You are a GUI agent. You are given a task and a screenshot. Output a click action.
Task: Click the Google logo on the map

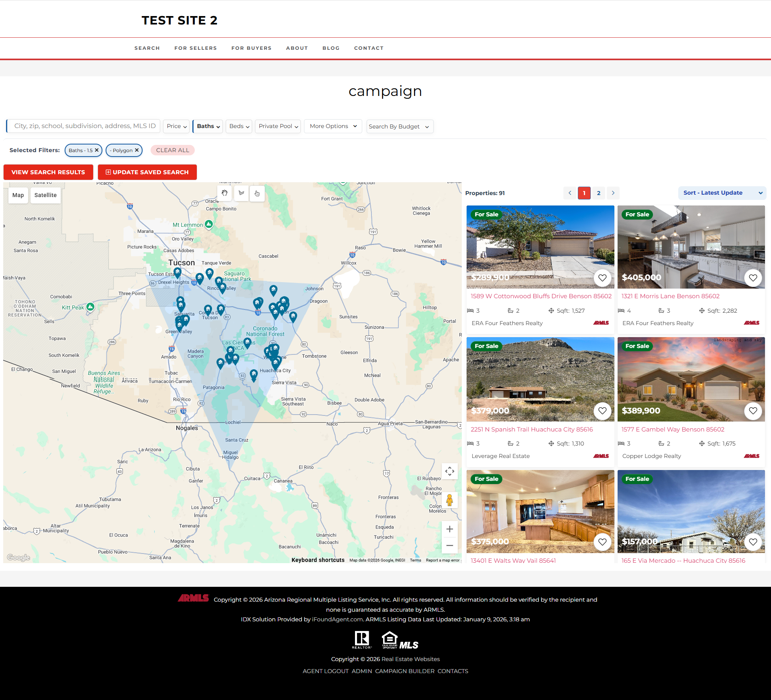pyautogui.click(x=18, y=558)
